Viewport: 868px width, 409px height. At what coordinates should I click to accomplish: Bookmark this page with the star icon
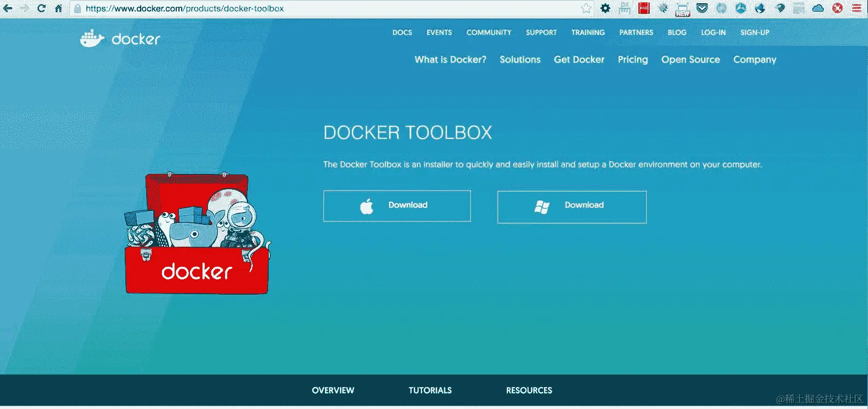click(x=586, y=8)
